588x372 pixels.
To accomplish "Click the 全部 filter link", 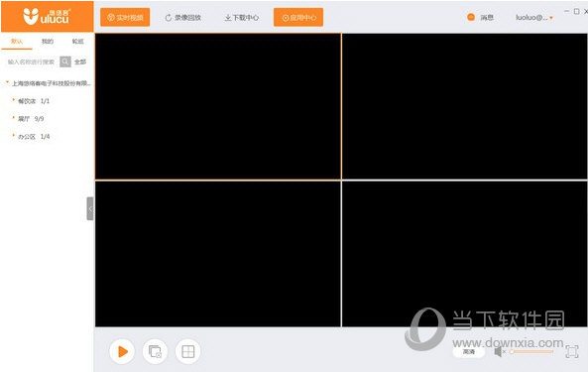I will click(x=80, y=62).
